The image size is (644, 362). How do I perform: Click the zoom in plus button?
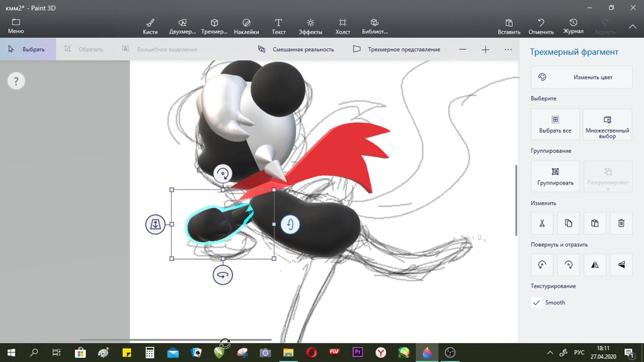point(485,50)
